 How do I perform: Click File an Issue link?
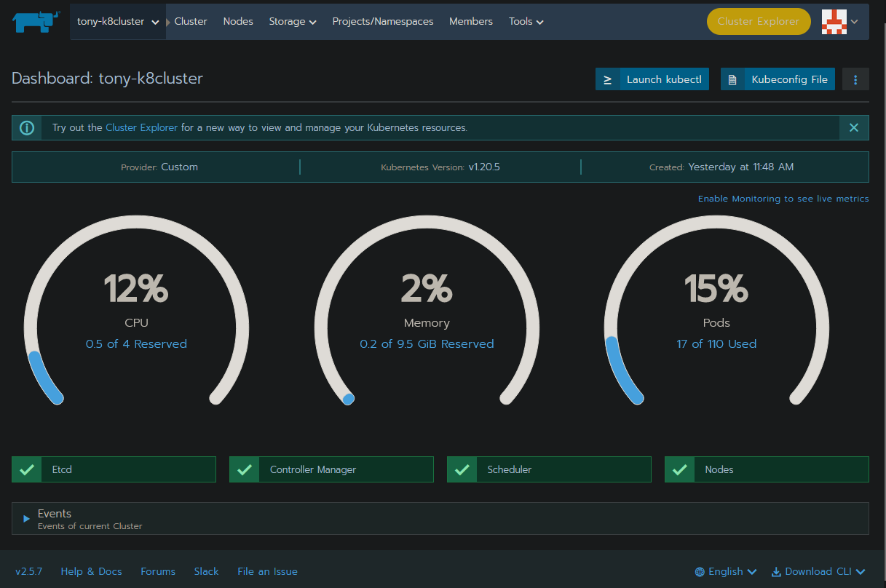coord(267,571)
